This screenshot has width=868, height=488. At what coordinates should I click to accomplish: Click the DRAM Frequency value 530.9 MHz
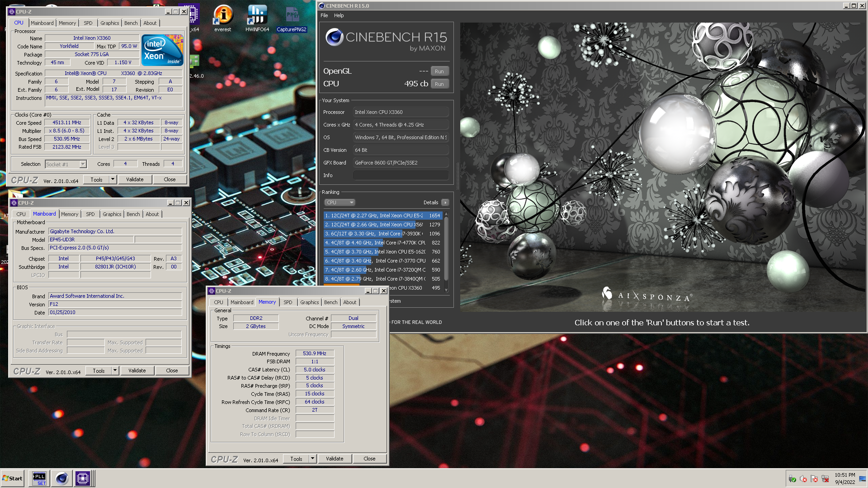(315, 353)
